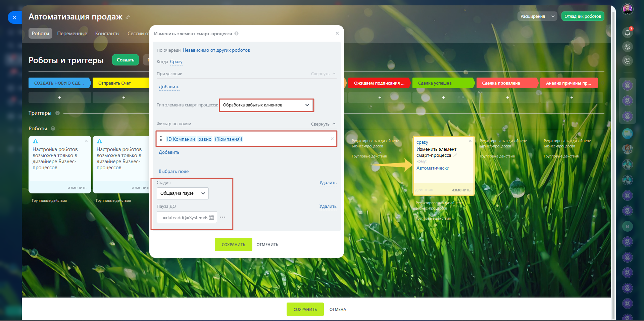Add a robot under Сделка успешна stage

(444, 98)
